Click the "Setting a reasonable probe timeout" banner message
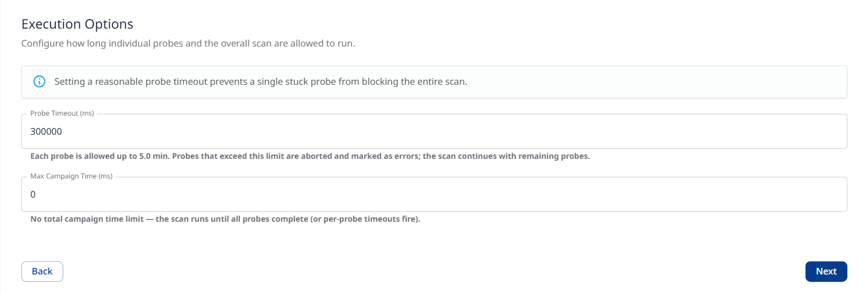The height and width of the screenshot is (293, 868). pyautogui.click(x=261, y=81)
